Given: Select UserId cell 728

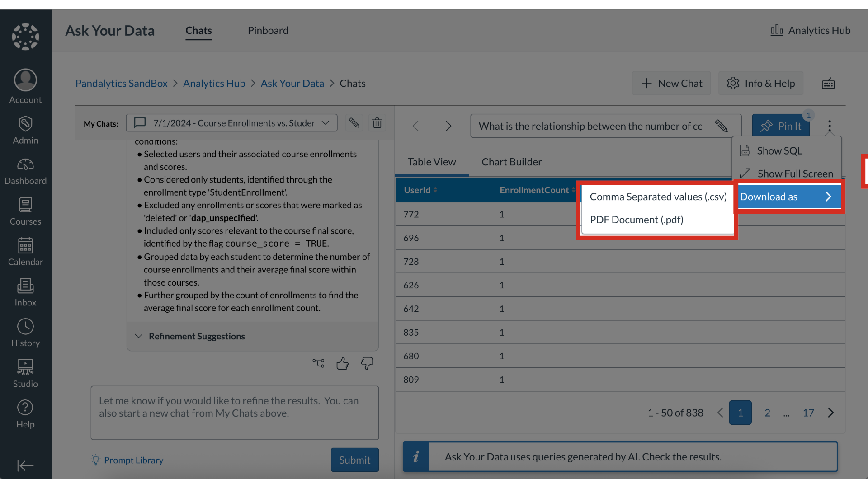Looking at the screenshot, I should pyautogui.click(x=411, y=262).
